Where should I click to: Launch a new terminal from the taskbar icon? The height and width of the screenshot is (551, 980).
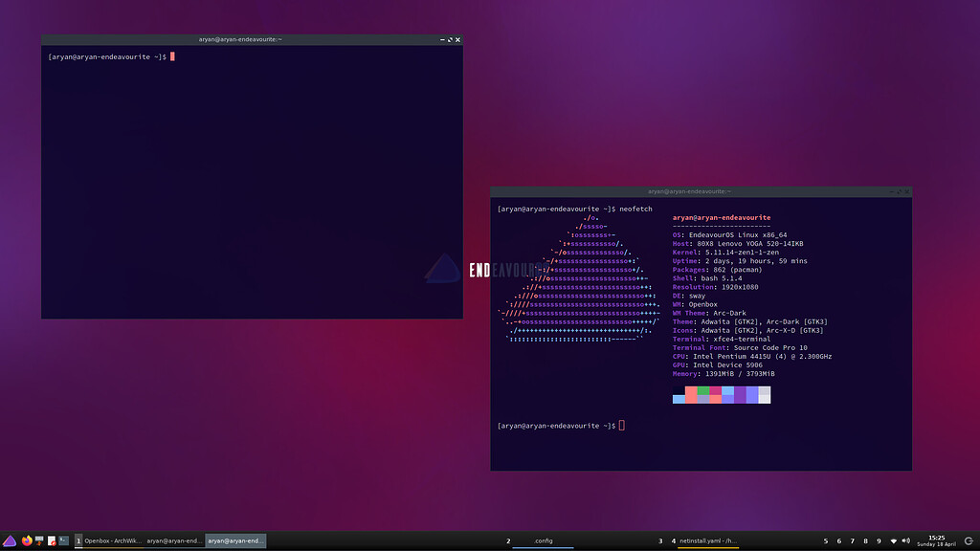tap(63, 540)
